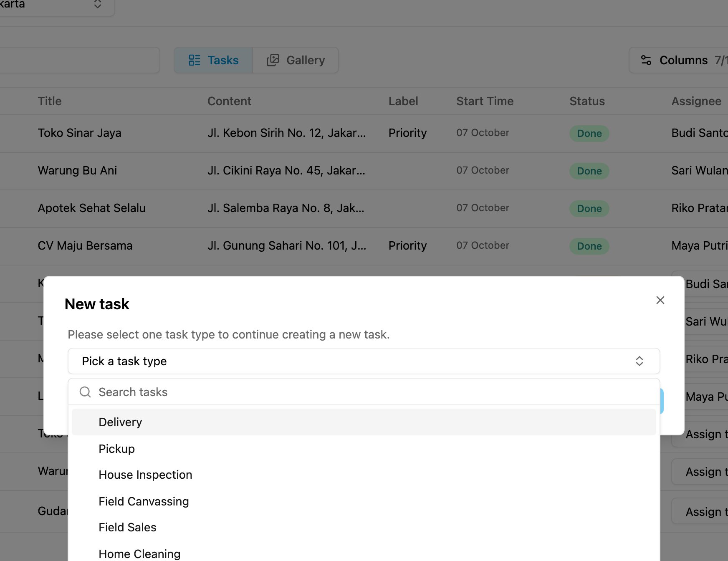
Task: Choose Field Canvassing task type
Action: [364, 501]
